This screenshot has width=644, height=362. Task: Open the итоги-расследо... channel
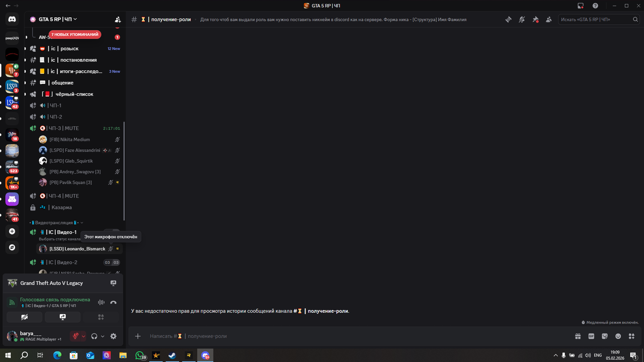pos(74,71)
